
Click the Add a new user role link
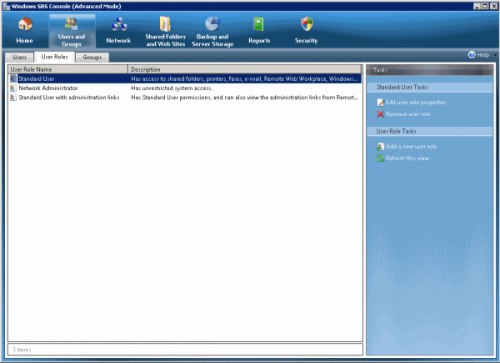click(x=411, y=147)
